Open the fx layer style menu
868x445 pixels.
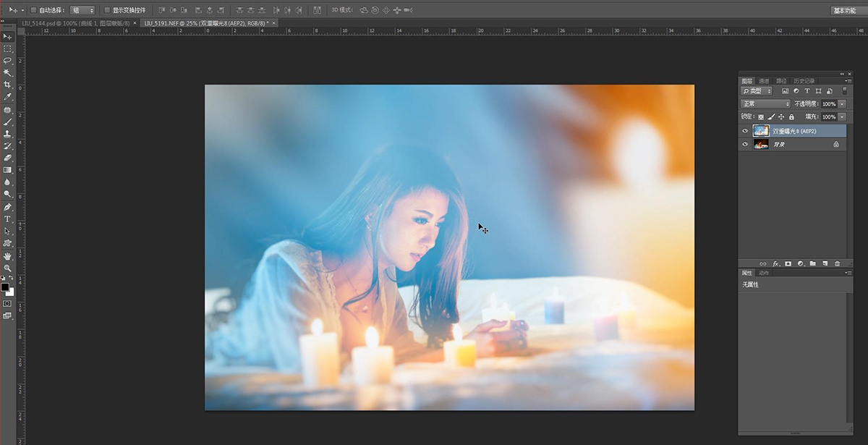pos(775,263)
